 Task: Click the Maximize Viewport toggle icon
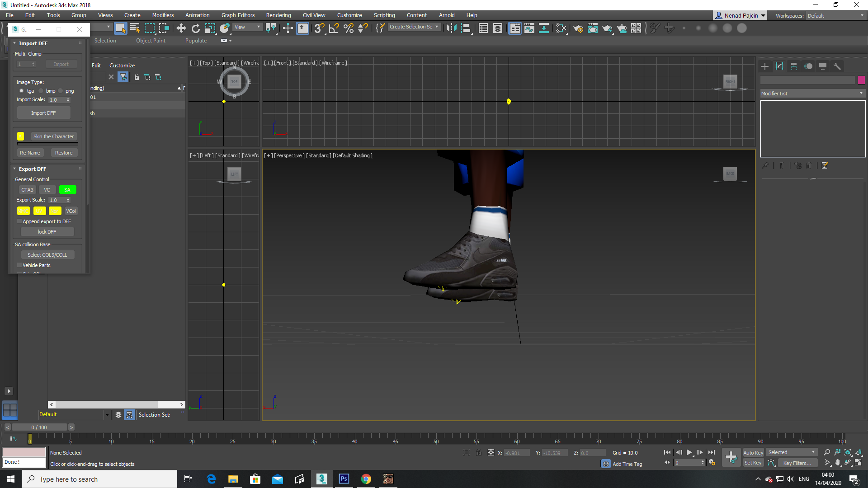click(858, 463)
